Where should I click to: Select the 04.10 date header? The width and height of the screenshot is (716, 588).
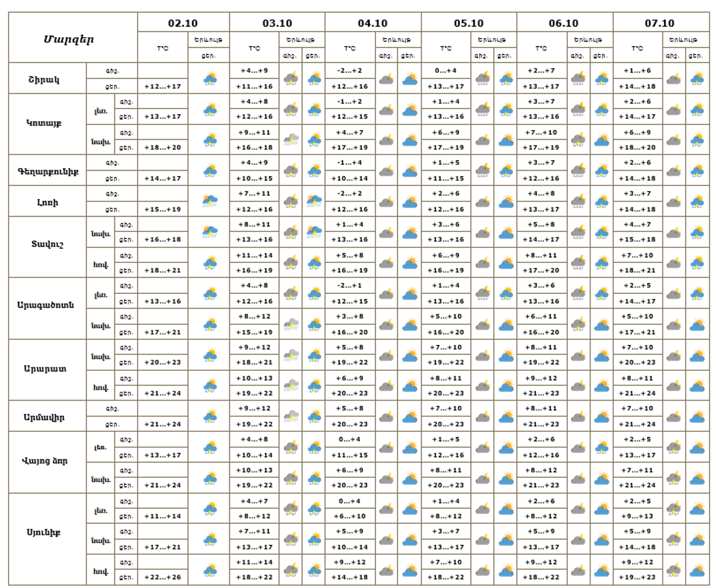(373, 23)
